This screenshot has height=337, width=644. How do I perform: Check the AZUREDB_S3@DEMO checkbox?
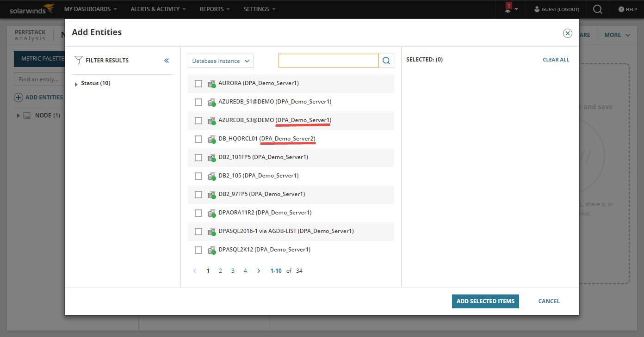click(x=198, y=121)
